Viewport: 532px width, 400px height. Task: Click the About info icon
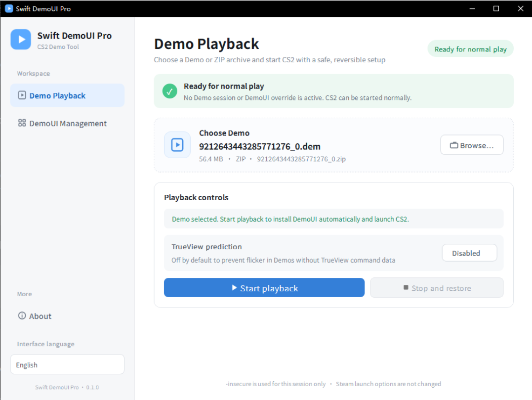click(22, 316)
